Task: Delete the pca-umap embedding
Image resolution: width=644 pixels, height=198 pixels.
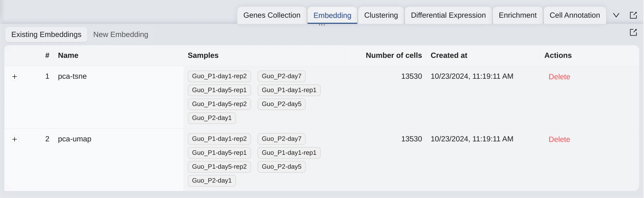Action: pyautogui.click(x=559, y=139)
